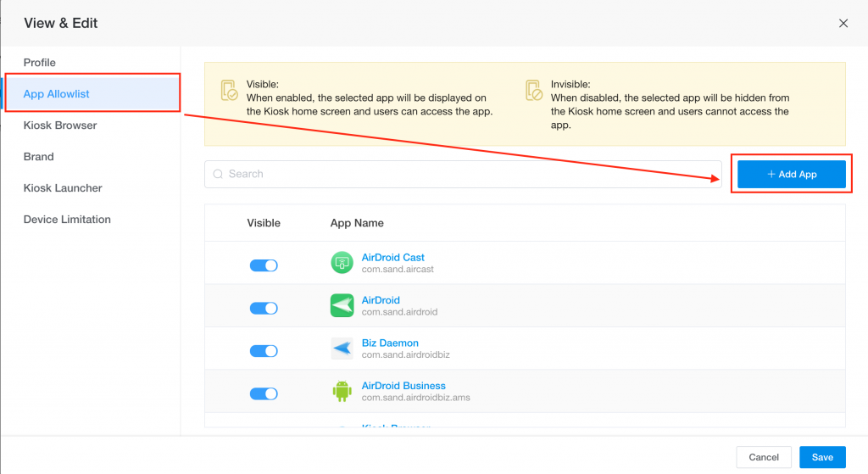
Task: Click the magnifier icon in Search box
Action: tap(218, 174)
